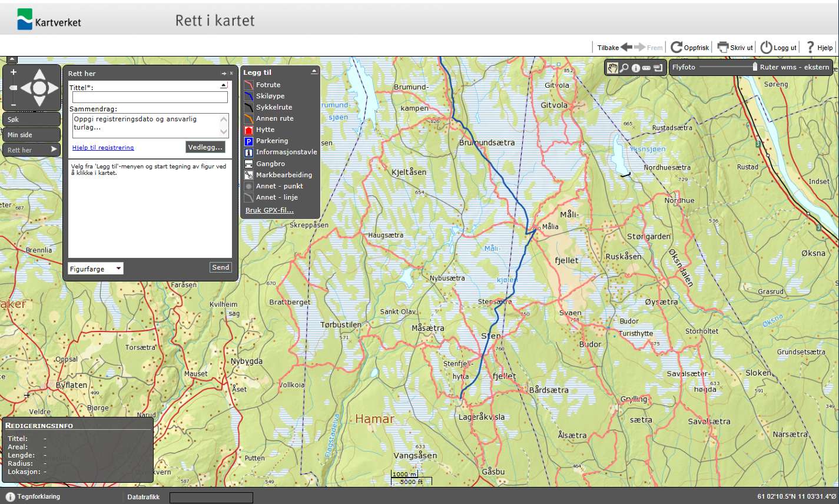Pan the map to the left
The height and width of the screenshot is (504, 839).
25,88
